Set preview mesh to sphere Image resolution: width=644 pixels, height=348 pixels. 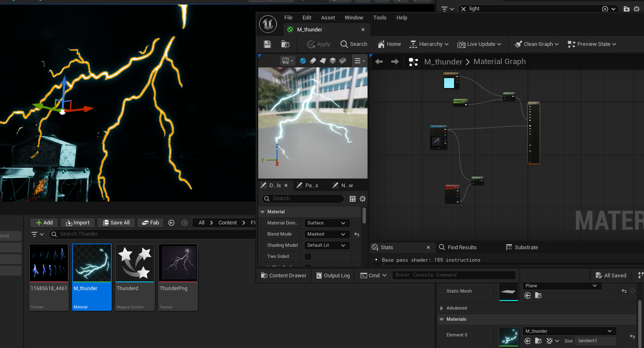point(303,61)
